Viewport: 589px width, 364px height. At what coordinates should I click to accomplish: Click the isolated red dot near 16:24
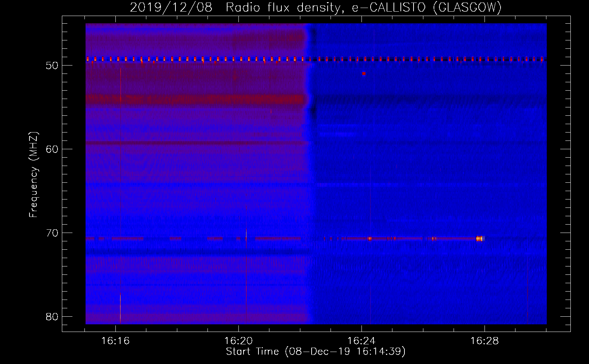pos(364,74)
